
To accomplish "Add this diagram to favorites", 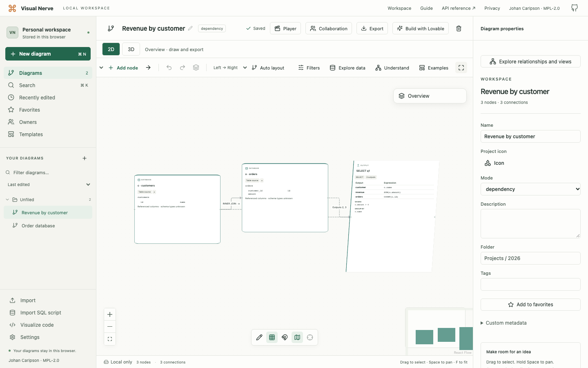I will click(x=530, y=305).
